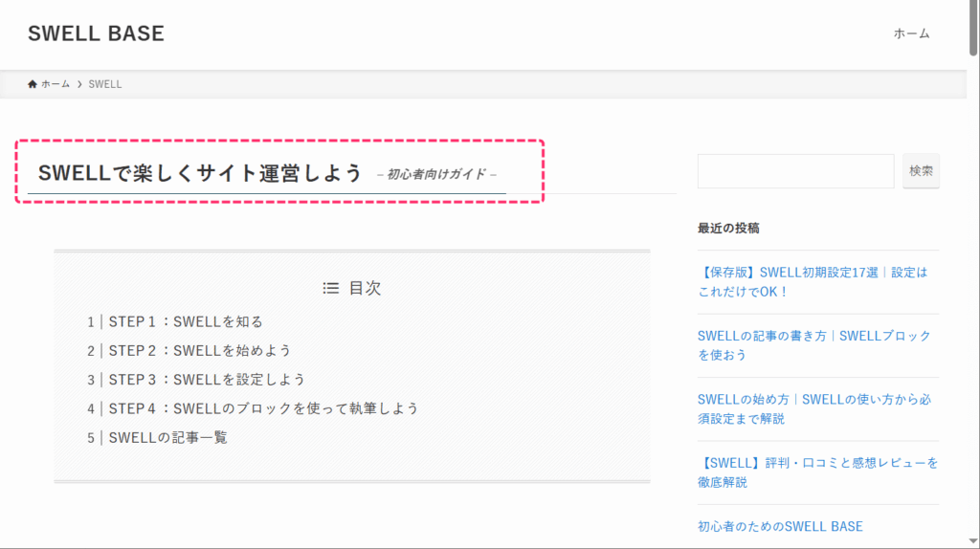This screenshot has width=980, height=549.
Task: Open post 【SWELL】評判・口コミと感想レビュー
Action: 818,472
